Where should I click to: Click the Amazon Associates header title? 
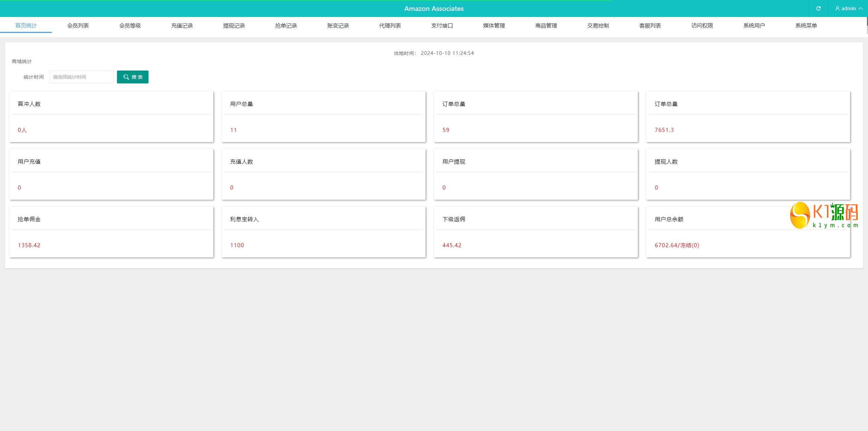(x=434, y=8)
